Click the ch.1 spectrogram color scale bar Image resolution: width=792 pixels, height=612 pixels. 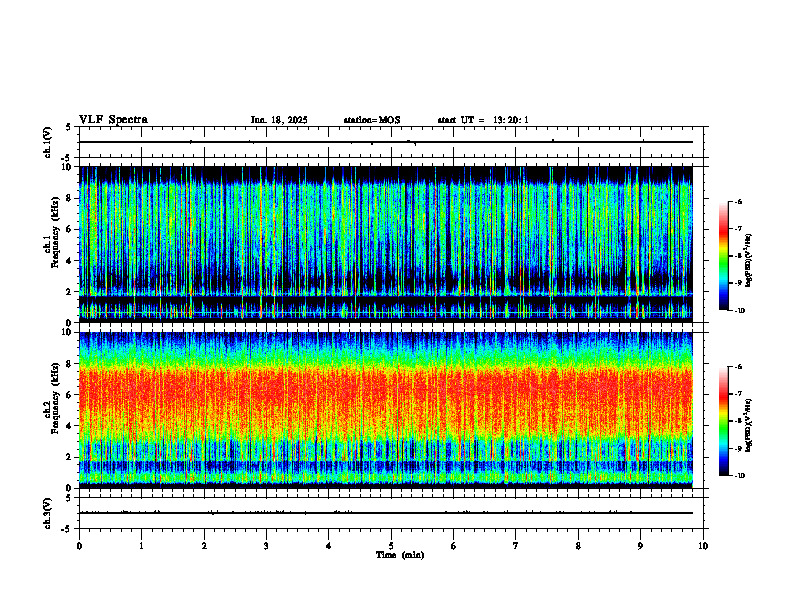[724, 256]
